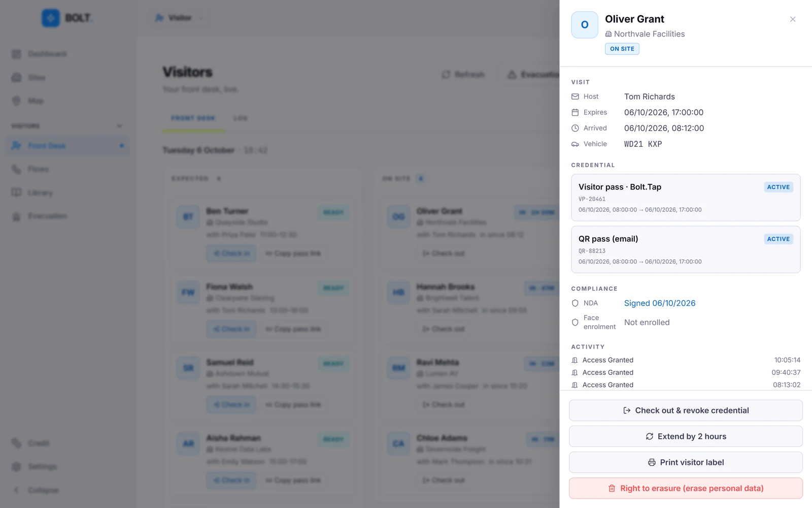Click the Host envelope icon
Viewport: 812px width, 508px height.
click(575, 97)
